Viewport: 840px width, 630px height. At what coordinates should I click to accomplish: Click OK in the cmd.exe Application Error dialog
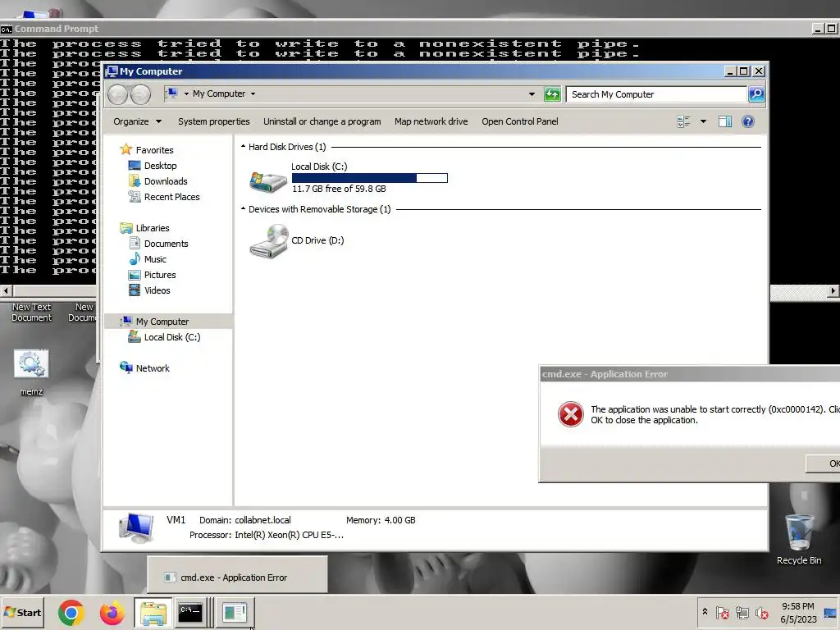point(823,463)
